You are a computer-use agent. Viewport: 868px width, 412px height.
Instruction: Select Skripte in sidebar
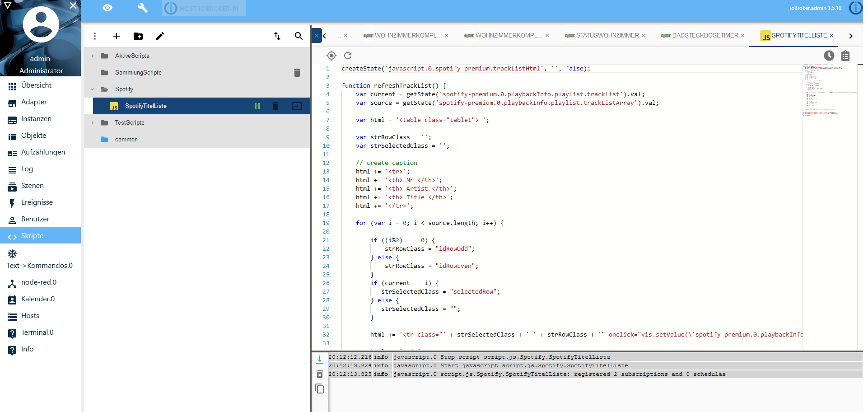[40, 236]
